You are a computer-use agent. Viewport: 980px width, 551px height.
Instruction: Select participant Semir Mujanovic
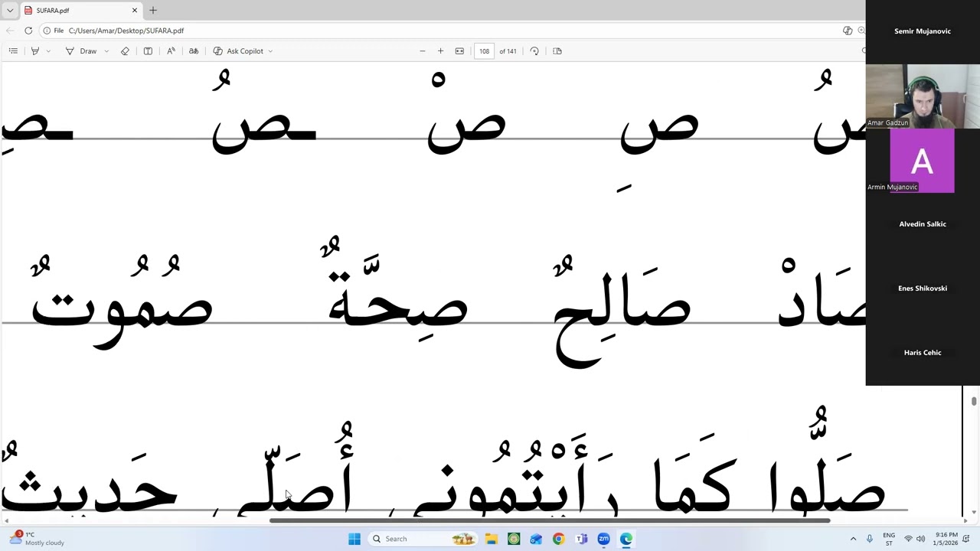(923, 31)
